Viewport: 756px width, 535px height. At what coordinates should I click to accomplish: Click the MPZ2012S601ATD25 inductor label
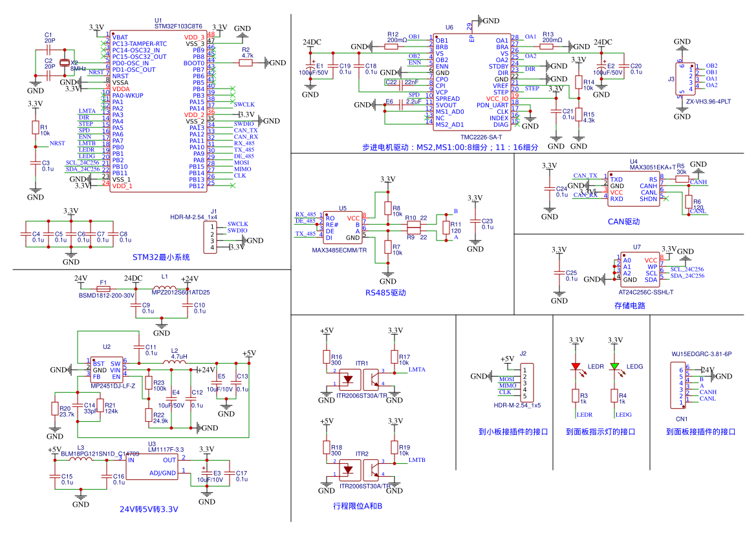click(x=180, y=292)
